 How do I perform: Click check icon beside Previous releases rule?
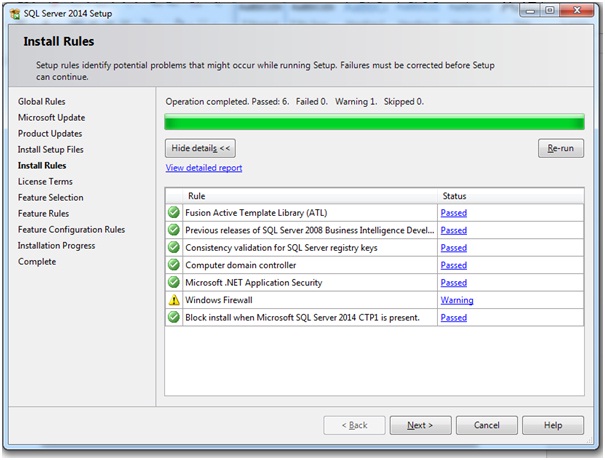(x=174, y=230)
